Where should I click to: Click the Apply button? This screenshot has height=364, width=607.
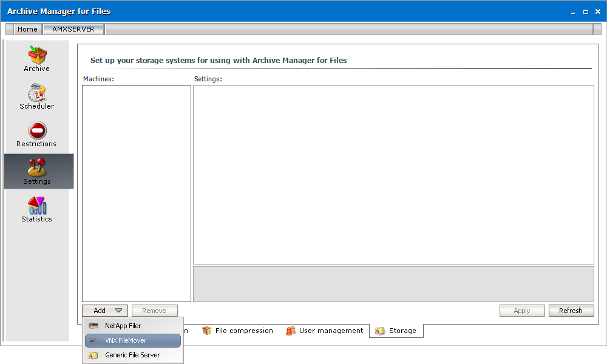coord(522,311)
